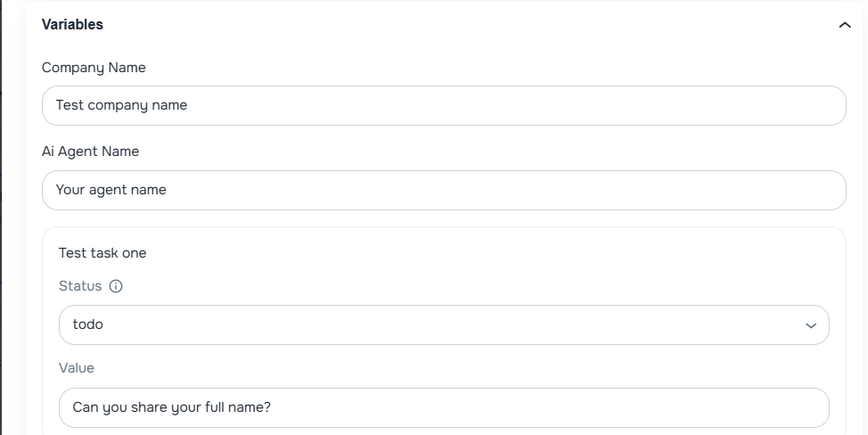Click the Variables section heading
This screenshot has height=435, width=868.
pos(72,25)
